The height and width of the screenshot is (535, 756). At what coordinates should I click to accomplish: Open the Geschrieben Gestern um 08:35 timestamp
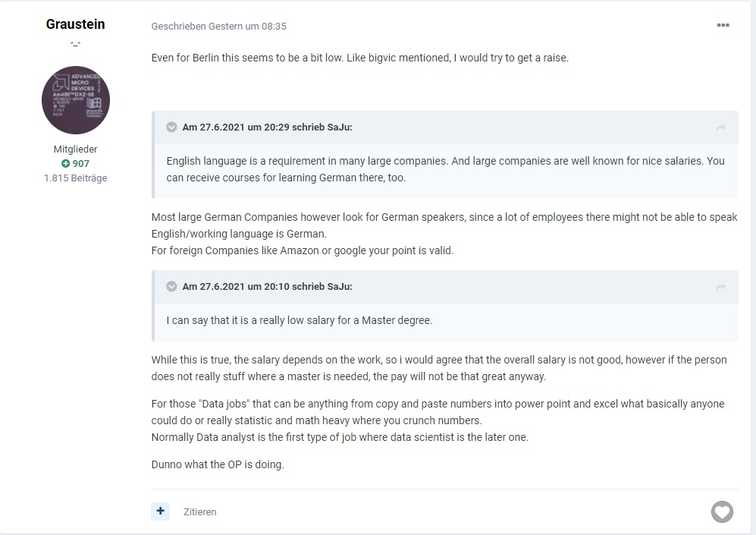tap(219, 26)
